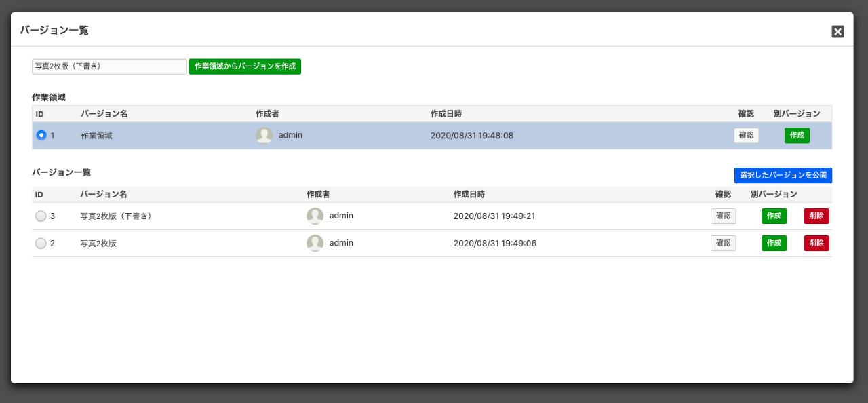Click the 作業領域 version name cell

point(96,136)
